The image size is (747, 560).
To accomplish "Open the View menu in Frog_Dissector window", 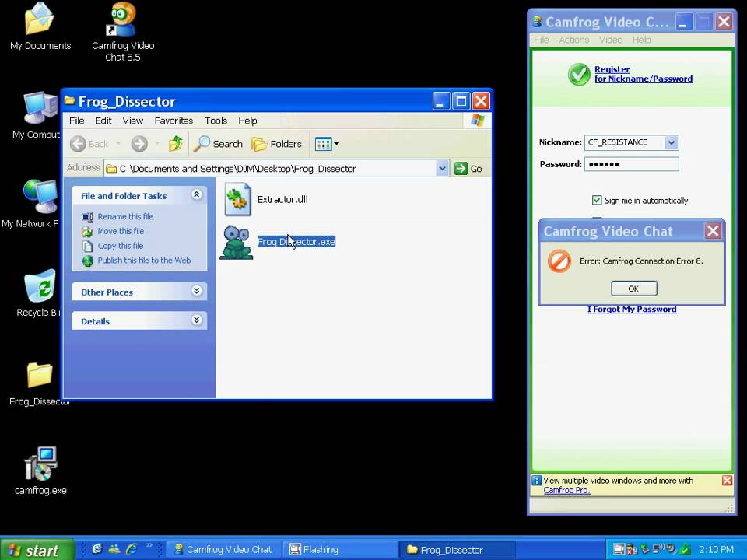I will tap(133, 121).
